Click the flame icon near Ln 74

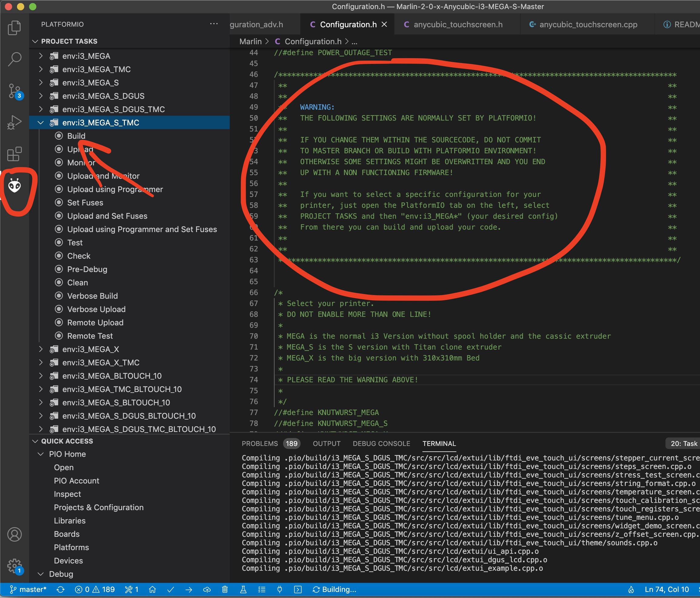point(631,589)
